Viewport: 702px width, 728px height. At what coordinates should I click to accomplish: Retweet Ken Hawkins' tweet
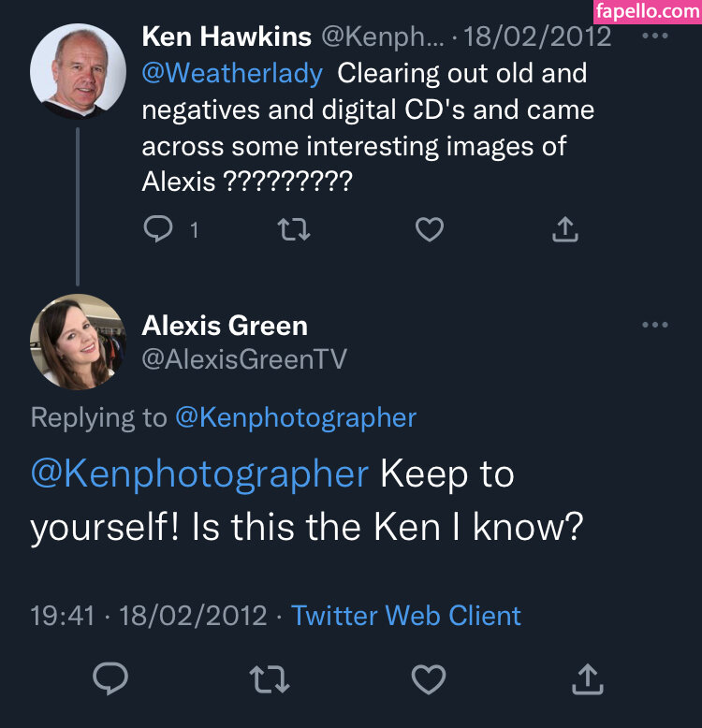[x=295, y=229]
